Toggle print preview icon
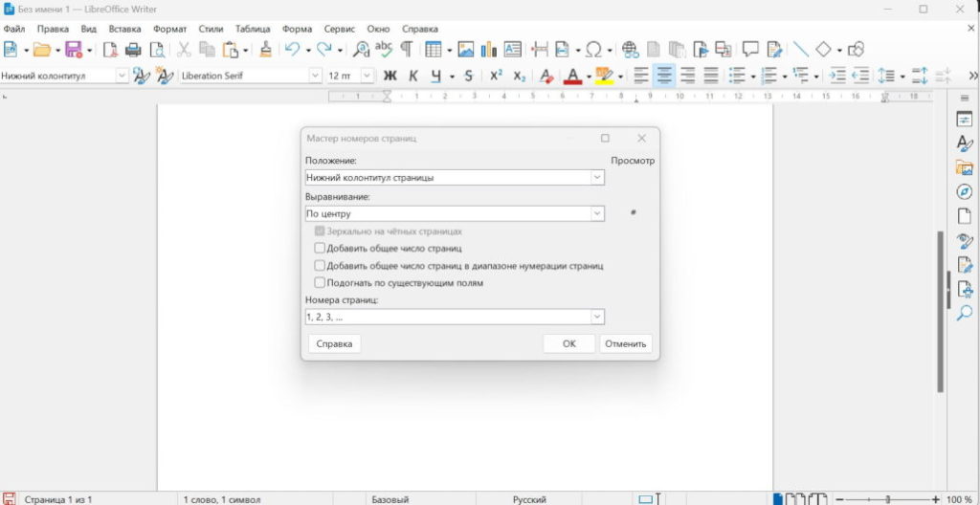Image resolution: width=980 pixels, height=505 pixels. (156, 50)
